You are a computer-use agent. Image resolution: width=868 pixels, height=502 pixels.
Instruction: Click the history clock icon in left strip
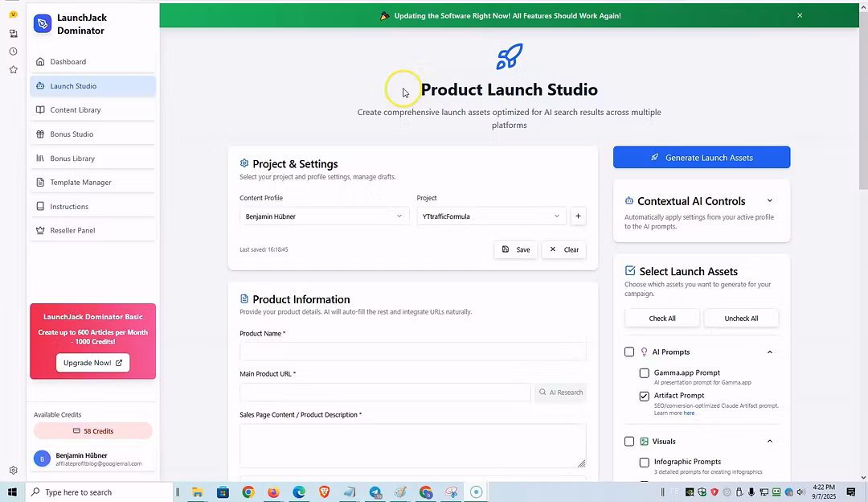[x=13, y=51]
